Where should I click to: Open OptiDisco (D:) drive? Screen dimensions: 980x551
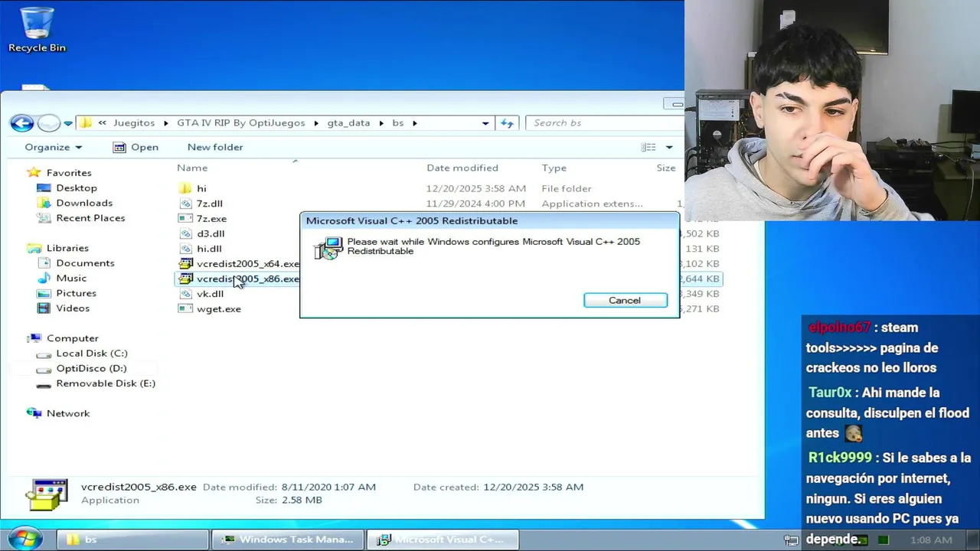point(91,368)
